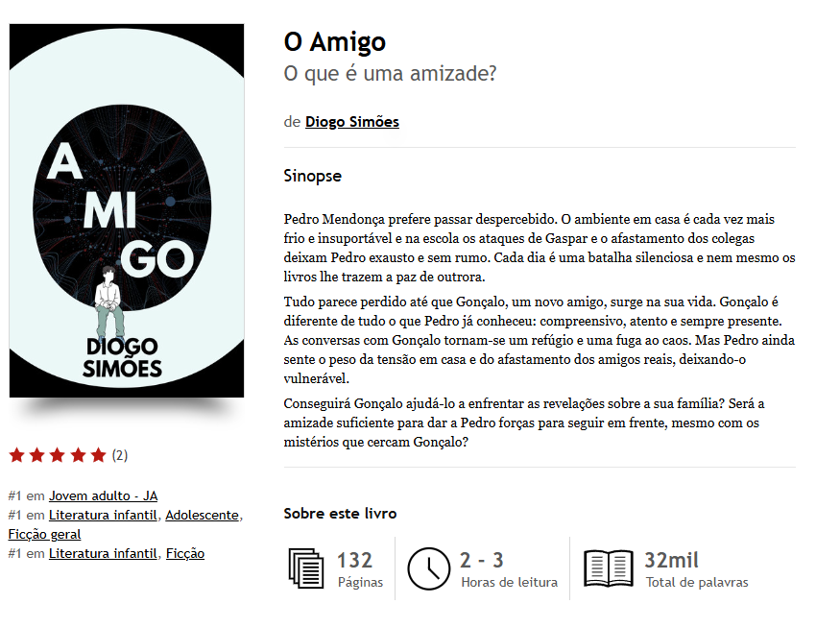The width and height of the screenshot is (840, 628).
Task: Click the A Amigo book cover image
Action: [127, 210]
